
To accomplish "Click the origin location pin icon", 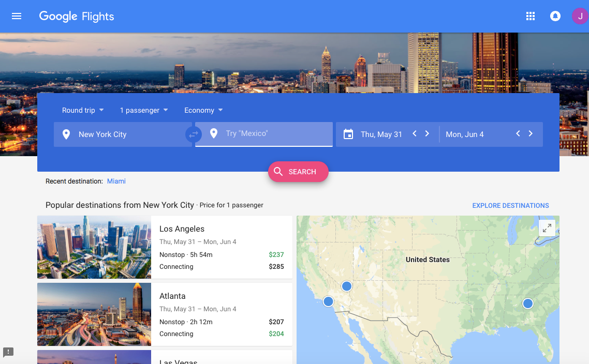I will click(66, 134).
